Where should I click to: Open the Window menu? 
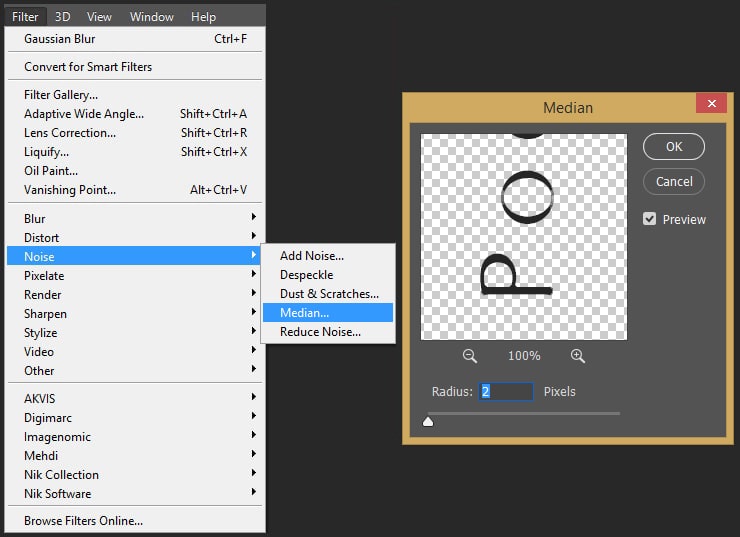point(151,17)
